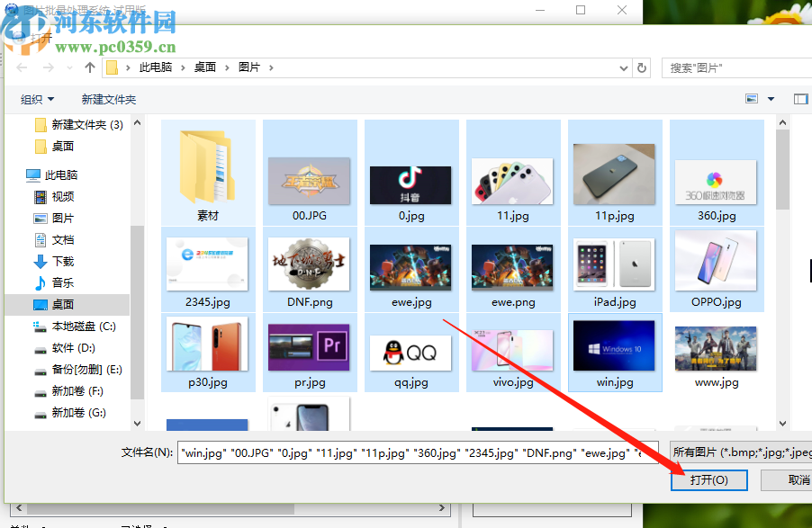Open recent locations dropdown arrow

pos(70,67)
